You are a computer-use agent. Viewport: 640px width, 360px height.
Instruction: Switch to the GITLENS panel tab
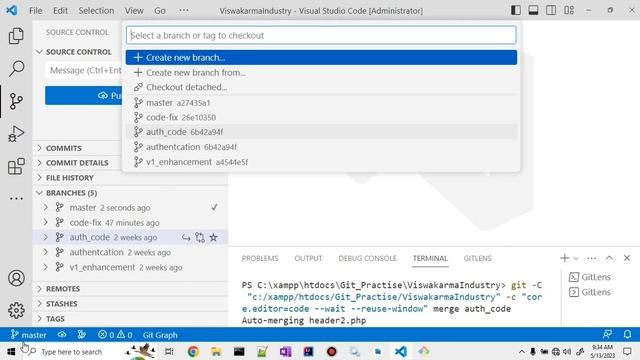click(x=478, y=258)
